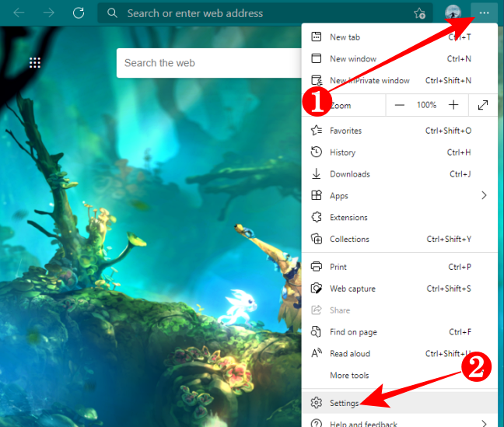504x427 pixels.
Task: Click the New tab icon
Action: 317,37
